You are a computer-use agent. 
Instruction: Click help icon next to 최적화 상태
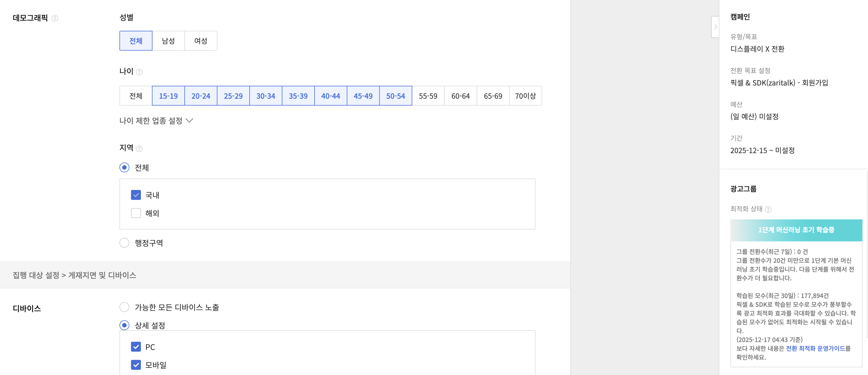[768, 209]
